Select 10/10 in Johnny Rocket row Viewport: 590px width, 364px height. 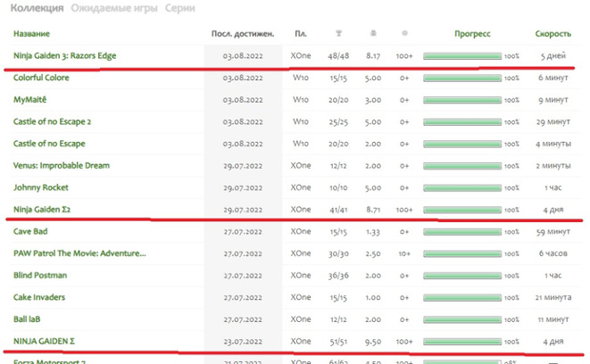[x=338, y=187]
